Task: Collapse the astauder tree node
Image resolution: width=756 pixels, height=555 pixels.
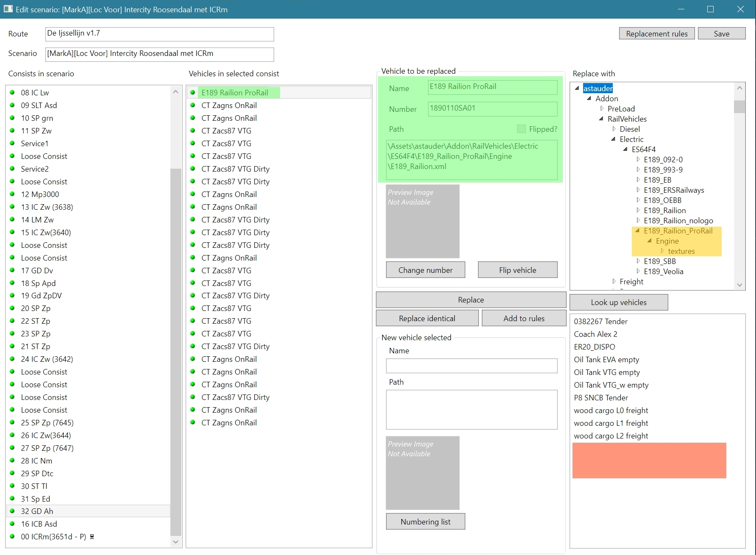Action: coord(577,88)
